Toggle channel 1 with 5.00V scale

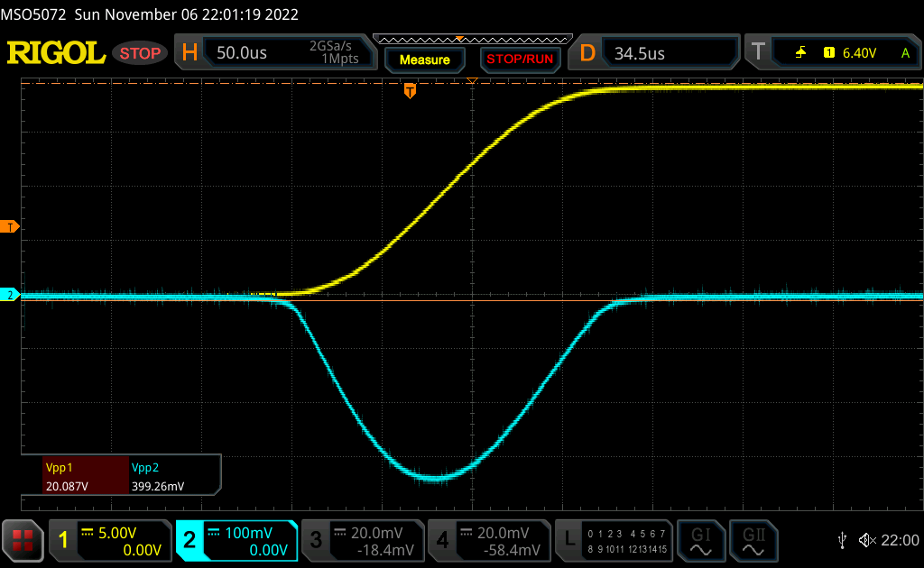click(109, 540)
